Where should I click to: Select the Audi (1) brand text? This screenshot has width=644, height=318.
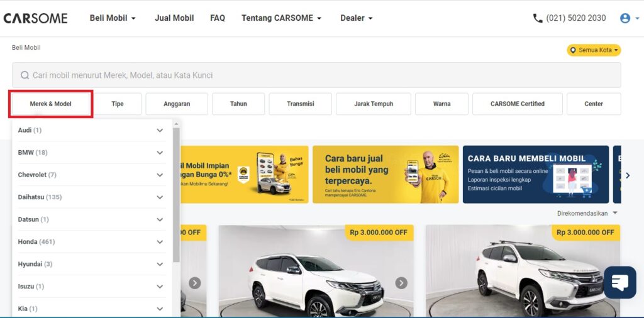point(30,130)
